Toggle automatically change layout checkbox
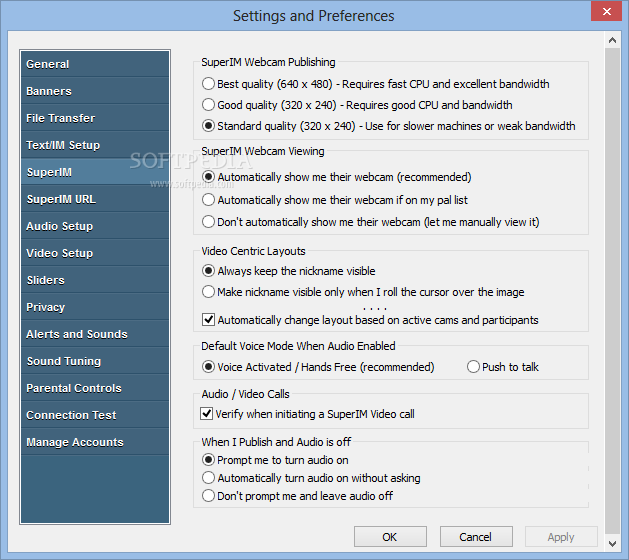The image size is (629, 560). [208, 320]
